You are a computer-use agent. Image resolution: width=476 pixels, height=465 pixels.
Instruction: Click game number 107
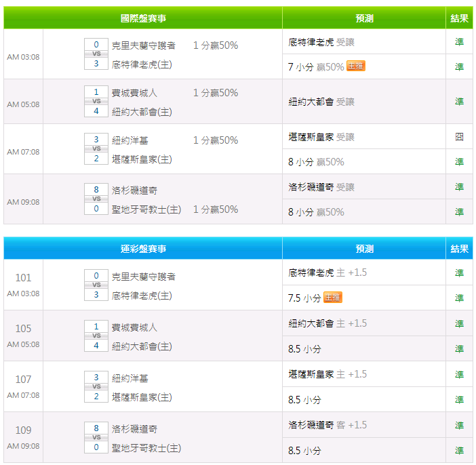tap(23, 379)
